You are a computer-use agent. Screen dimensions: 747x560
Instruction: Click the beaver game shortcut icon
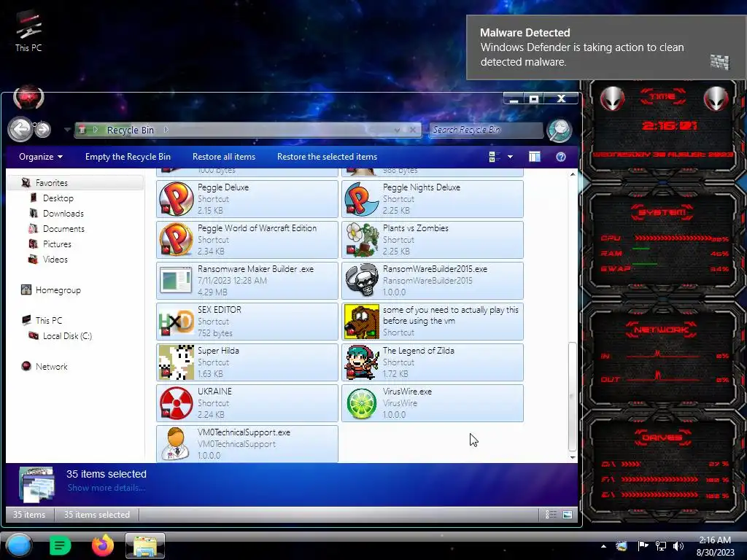(x=362, y=322)
